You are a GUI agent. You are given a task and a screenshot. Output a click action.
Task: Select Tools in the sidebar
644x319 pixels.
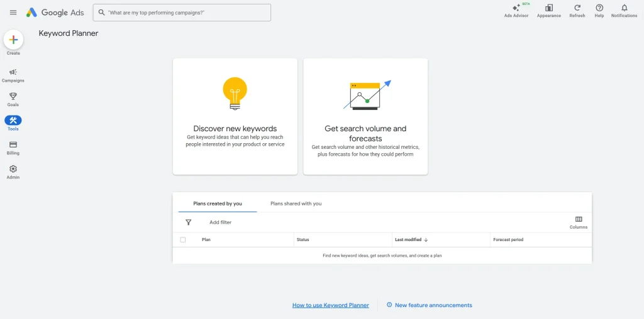pyautogui.click(x=13, y=124)
